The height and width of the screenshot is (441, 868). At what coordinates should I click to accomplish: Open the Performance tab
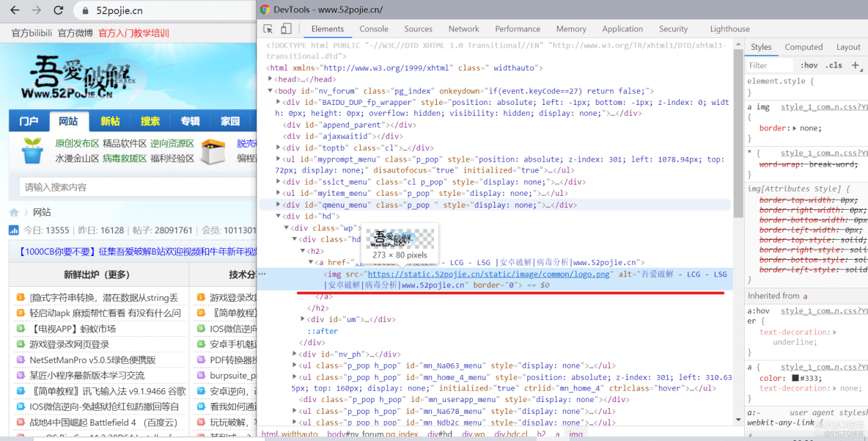pyautogui.click(x=518, y=29)
